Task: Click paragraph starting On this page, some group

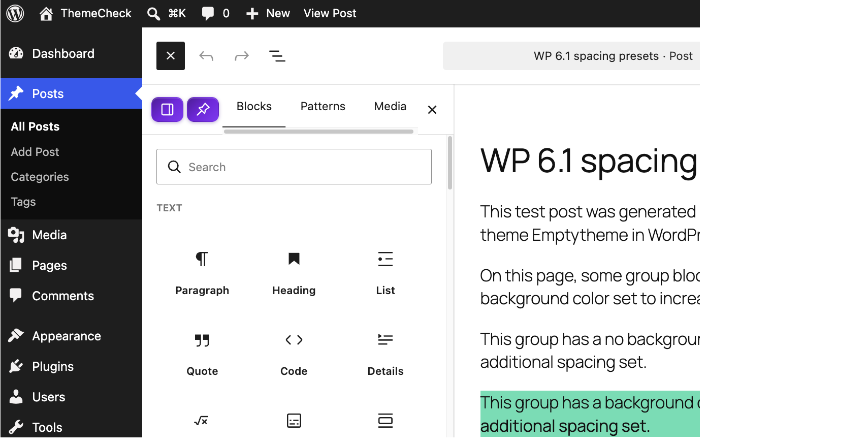Action: coord(590,287)
